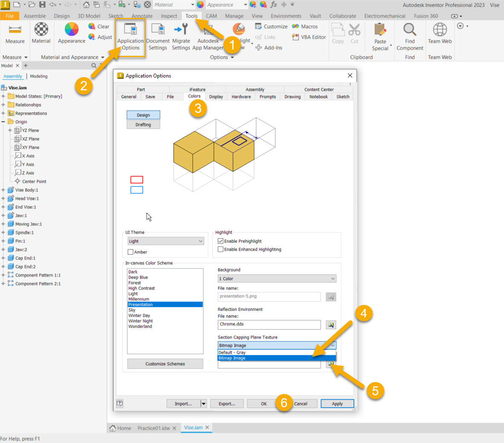Open the Background color dropdown
This screenshot has width=504, height=443.
click(277, 279)
